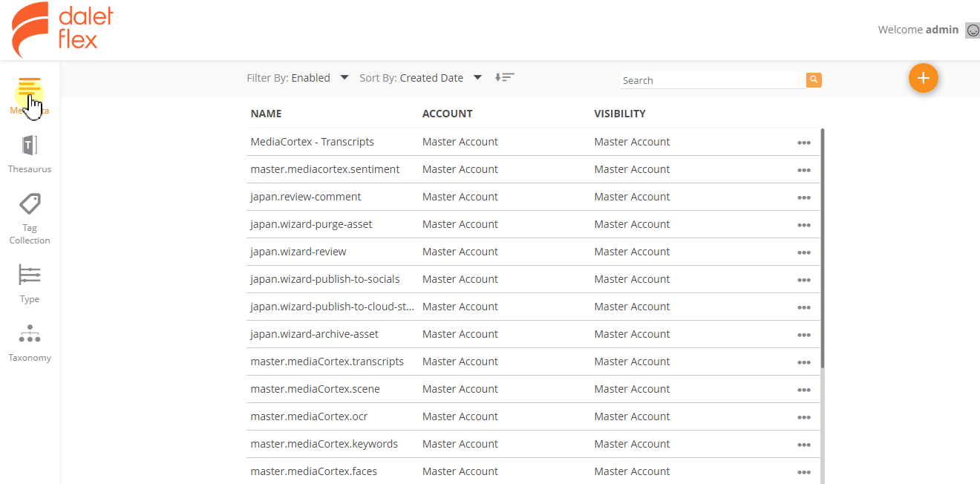The width and height of the screenshot is (980, 484).
Task: Open options for MediaCortex - Transcripts row
Action: point(804,143)
